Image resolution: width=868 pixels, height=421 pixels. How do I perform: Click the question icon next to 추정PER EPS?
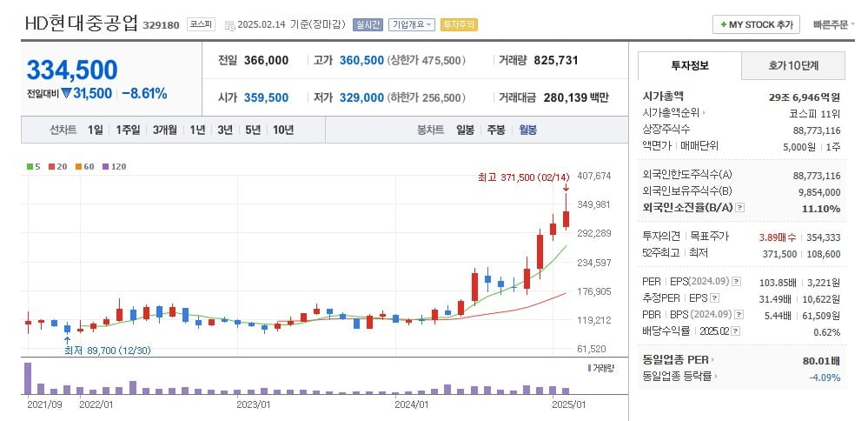coord(715,298)
